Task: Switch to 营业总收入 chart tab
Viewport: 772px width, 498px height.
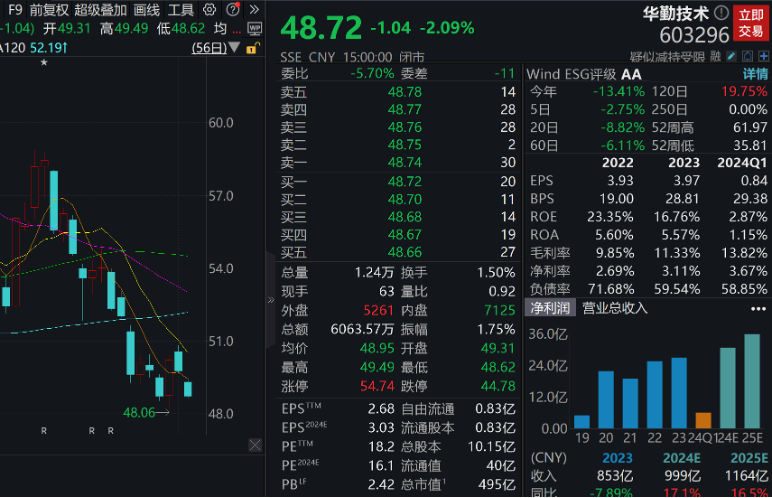Action: pyautogui.click(x=614, y=308)
